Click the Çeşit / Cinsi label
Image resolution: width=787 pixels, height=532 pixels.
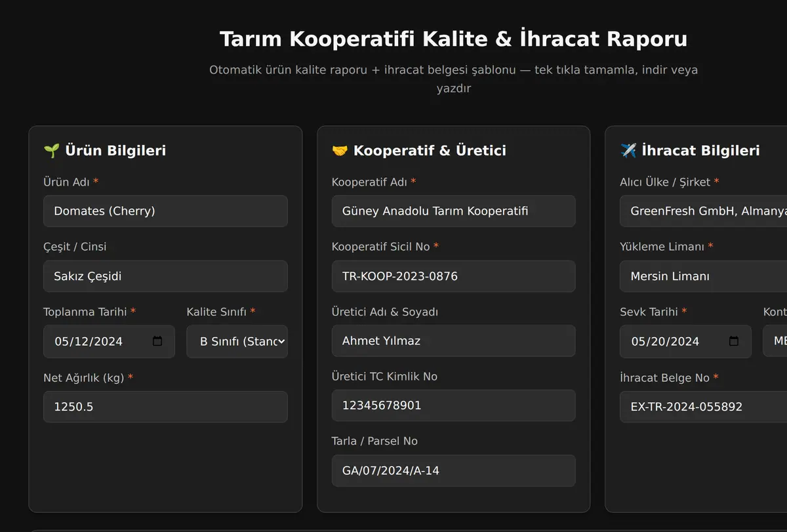pos(75,247)
